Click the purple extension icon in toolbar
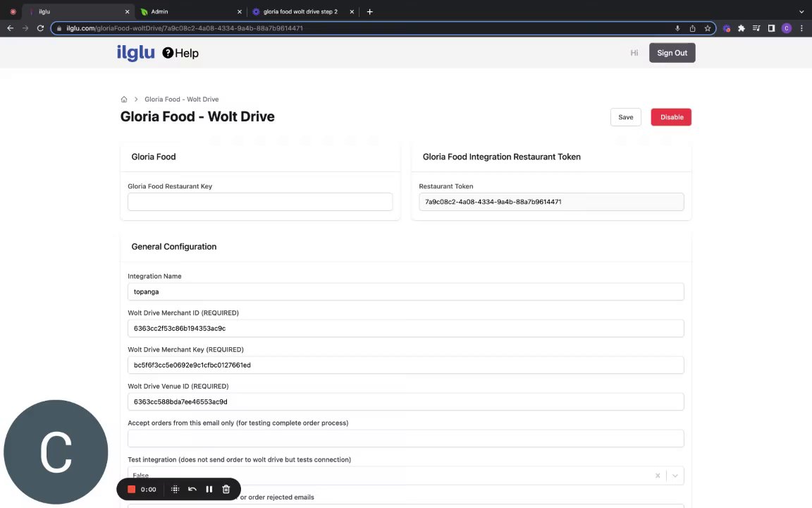 point(727,28)
